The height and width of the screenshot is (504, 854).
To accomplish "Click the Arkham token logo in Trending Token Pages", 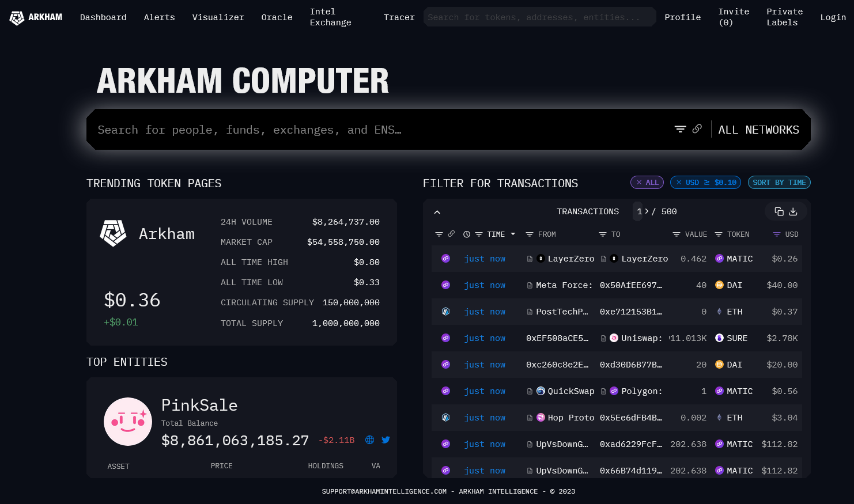I will 113,233.
